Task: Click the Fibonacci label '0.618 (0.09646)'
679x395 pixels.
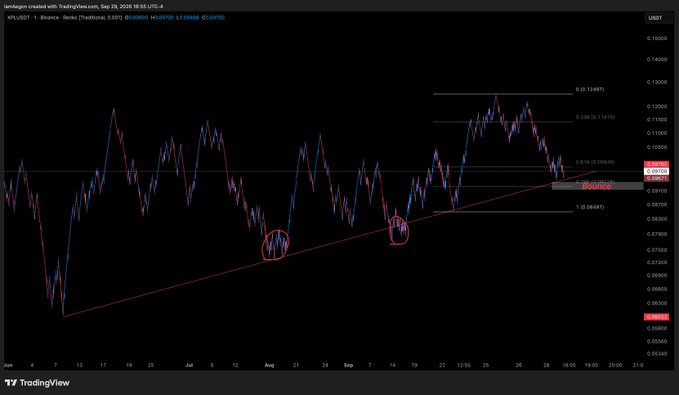Action: 595,162
